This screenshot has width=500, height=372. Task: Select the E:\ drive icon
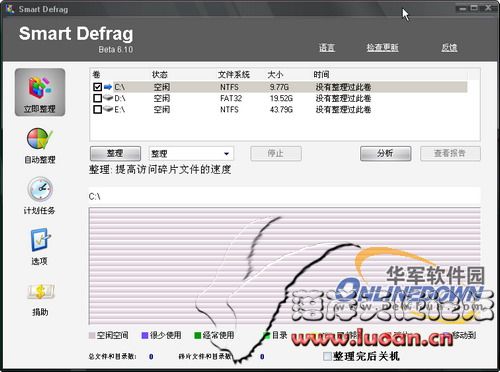point(108,109)
